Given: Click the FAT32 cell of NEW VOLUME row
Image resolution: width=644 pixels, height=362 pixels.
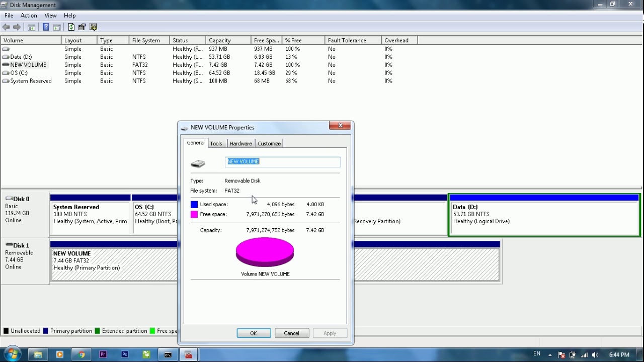Looking at the screenshot, I should click(140, 65).
